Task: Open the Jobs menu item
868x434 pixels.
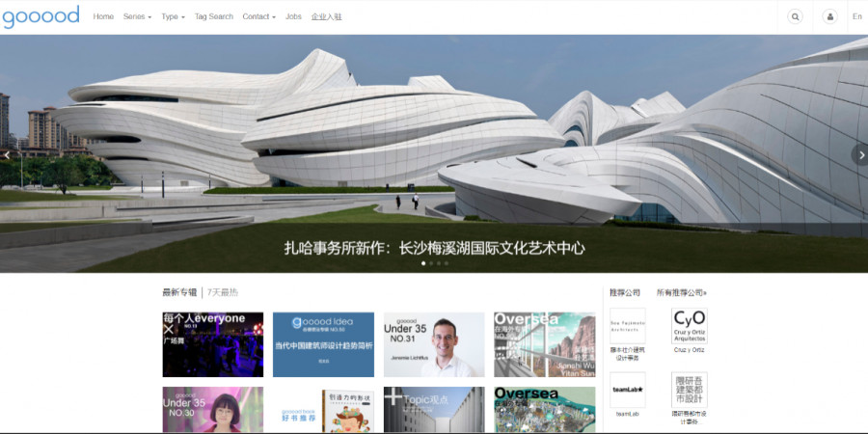Action: click(x=293, y=16)
